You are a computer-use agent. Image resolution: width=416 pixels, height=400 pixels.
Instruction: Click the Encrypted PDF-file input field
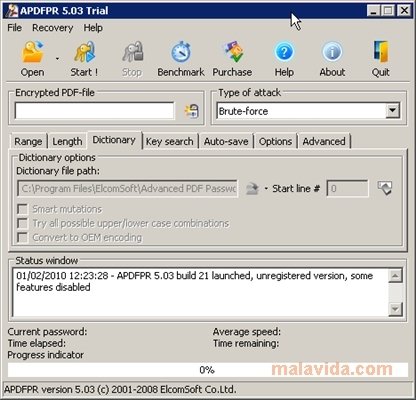[94, 111]
